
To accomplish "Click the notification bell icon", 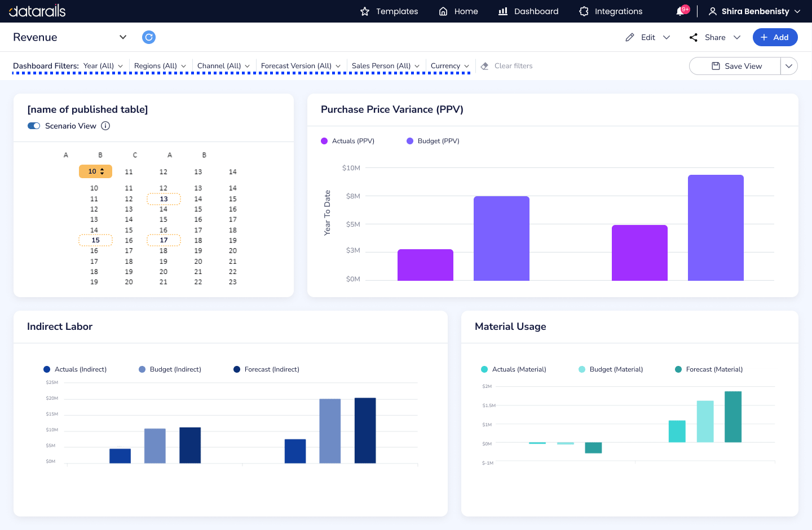I will pyautogui.click(x=680, y=11).
